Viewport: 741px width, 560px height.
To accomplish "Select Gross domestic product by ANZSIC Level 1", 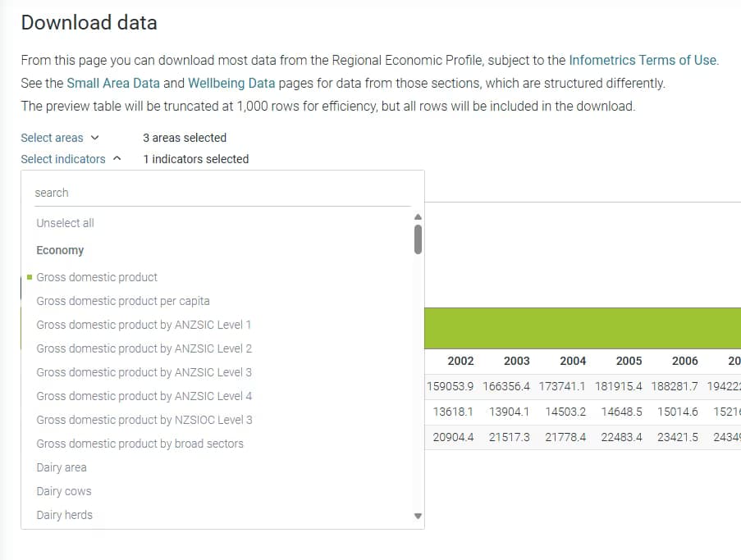I will tap(143, 325).
